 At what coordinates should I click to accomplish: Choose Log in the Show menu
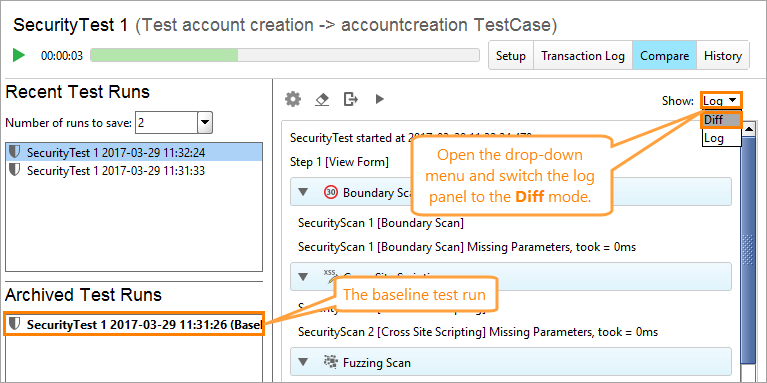tap(722, 138)
